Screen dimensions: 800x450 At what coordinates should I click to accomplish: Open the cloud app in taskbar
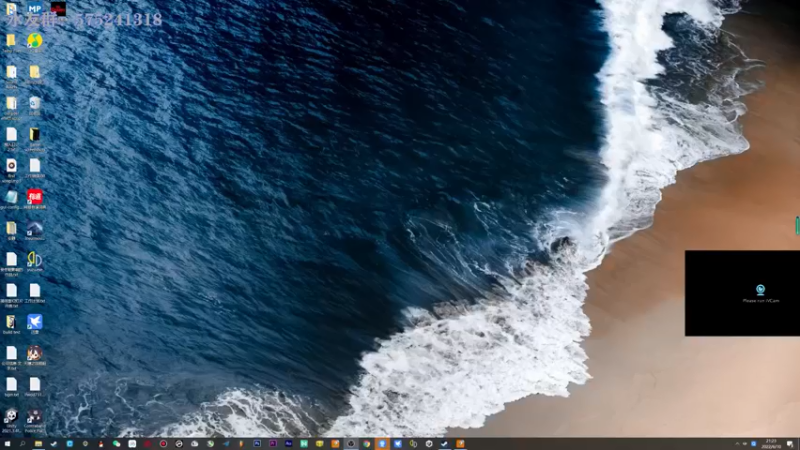tap(194, 444)
